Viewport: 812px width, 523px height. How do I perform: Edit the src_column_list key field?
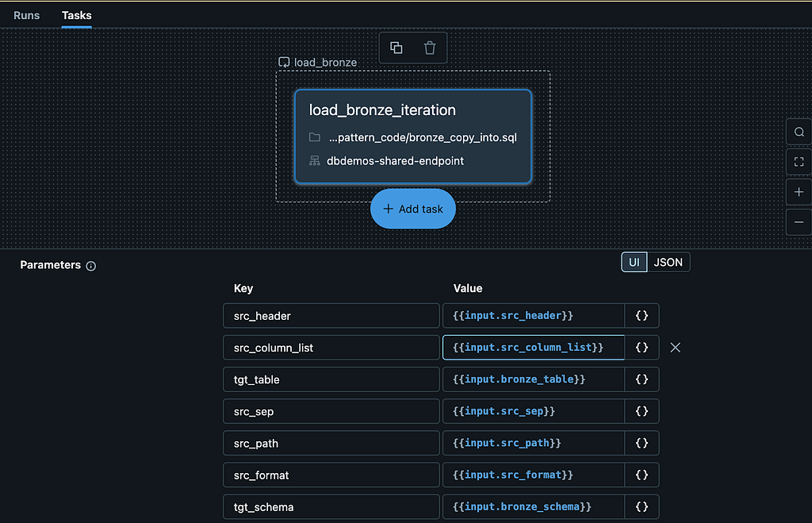331,348
